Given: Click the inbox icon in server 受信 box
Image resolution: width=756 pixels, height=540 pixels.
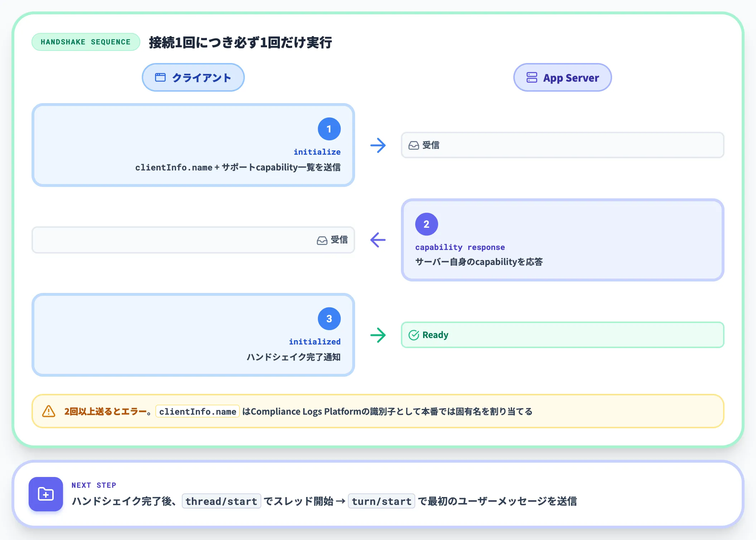Looking at the screenshot, I should (413, 145).
